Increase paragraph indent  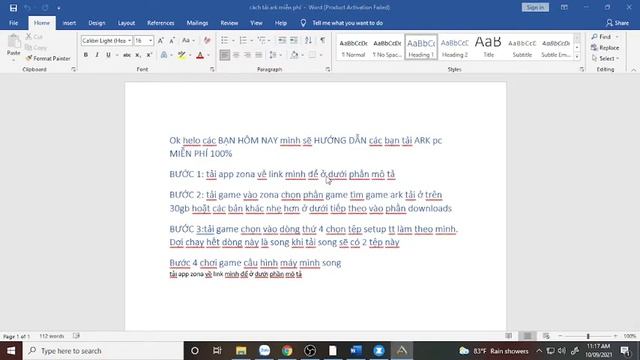[x=293, y=40]
